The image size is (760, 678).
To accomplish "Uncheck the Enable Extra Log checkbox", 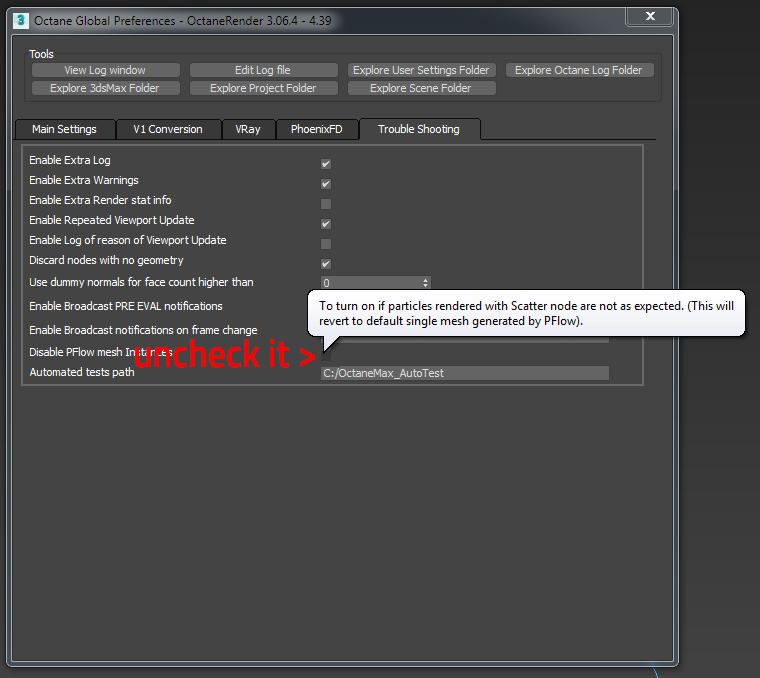I will 326,164.
